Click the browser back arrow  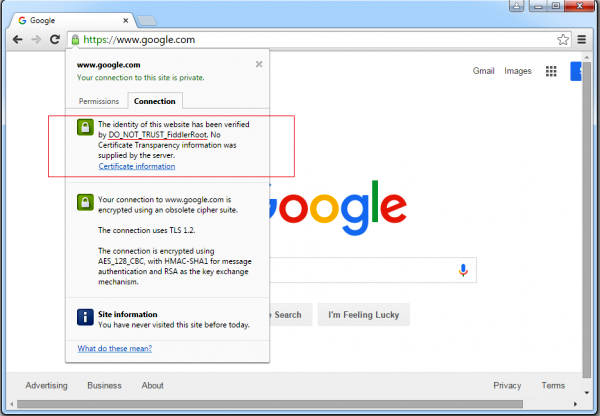17,39
